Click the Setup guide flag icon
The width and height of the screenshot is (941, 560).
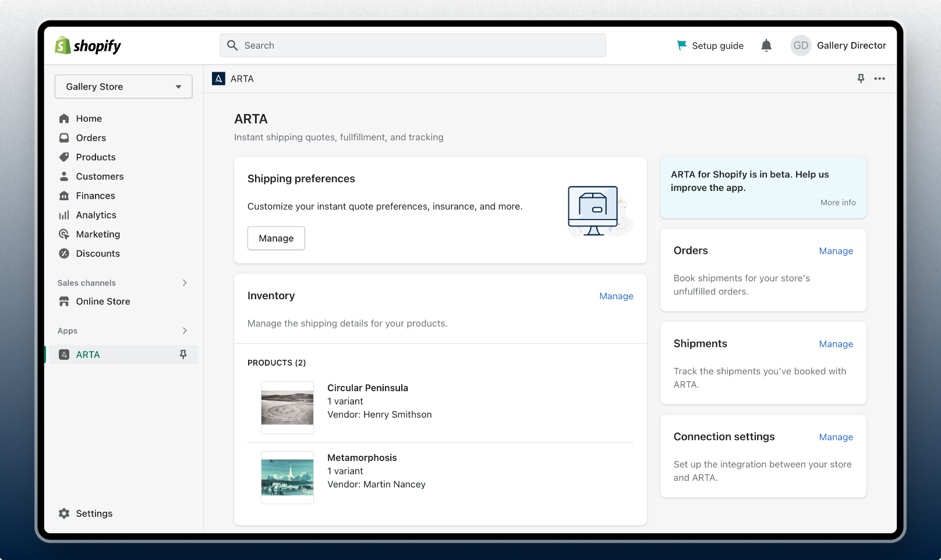coord(681,45)
